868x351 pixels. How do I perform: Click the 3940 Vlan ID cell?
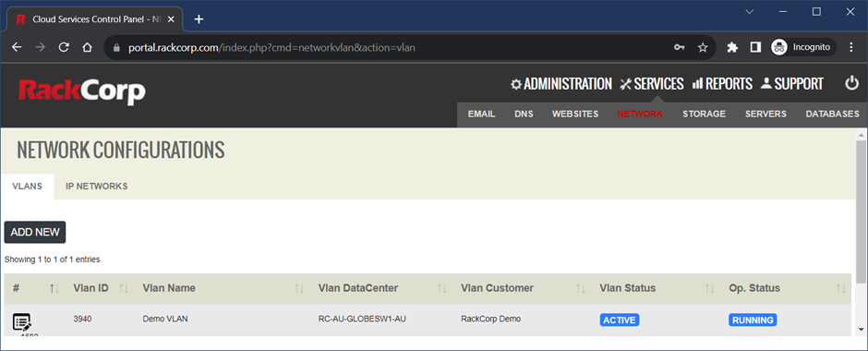[82, 319]
